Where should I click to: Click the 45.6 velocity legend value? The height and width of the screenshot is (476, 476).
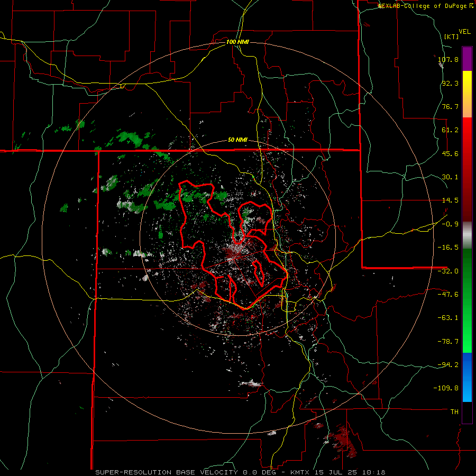pyautogui.click(x=450, y=153)
